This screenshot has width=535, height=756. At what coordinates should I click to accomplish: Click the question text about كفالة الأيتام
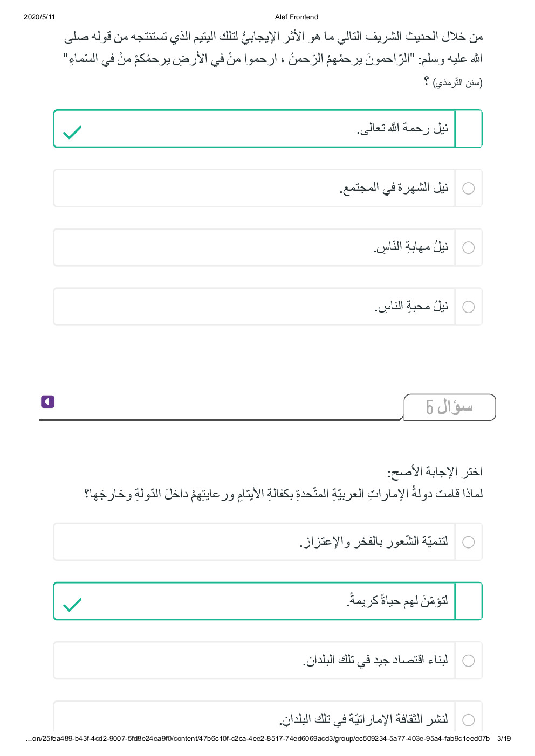[284, 494]
